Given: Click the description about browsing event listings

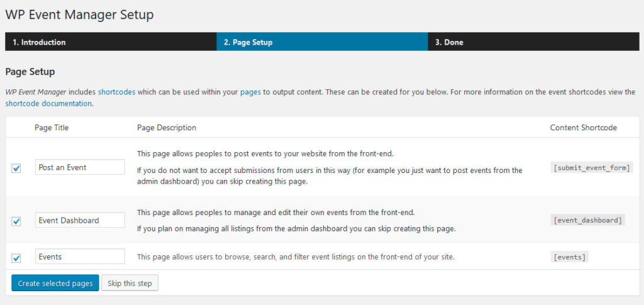Looking at the screenshot, I should (296, 257).
